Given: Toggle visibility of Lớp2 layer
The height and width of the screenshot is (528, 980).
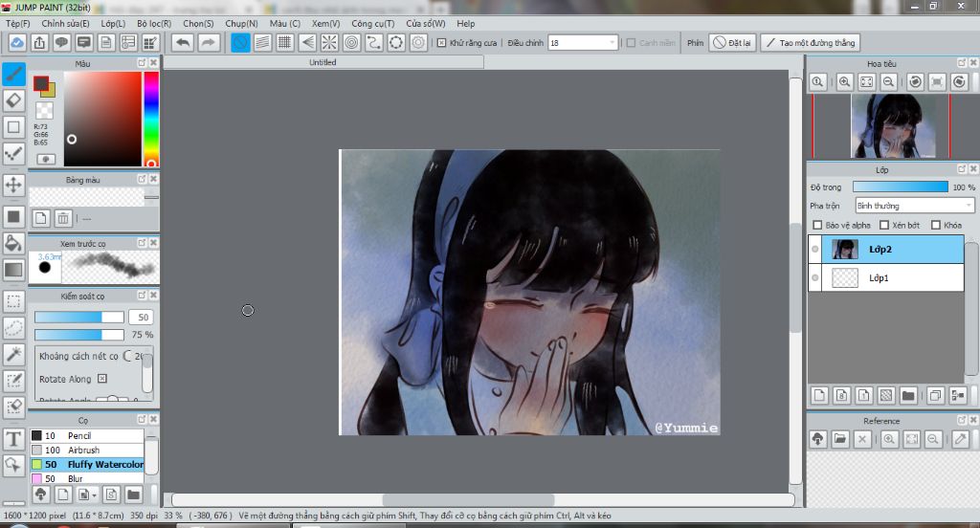Looking at the screenshot, I should (815, 250).
